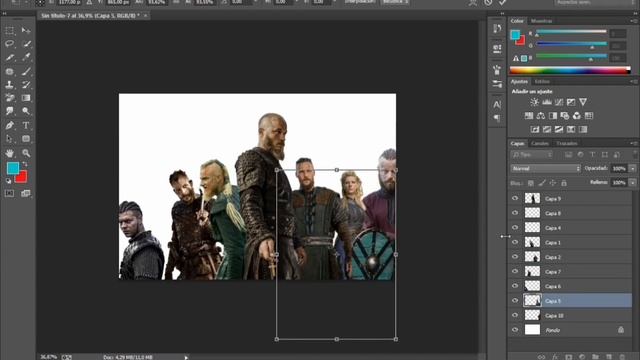The height and width of the screenshot is (360, 640).
Task: Open the Character panel icon
Action: point(497,104)
